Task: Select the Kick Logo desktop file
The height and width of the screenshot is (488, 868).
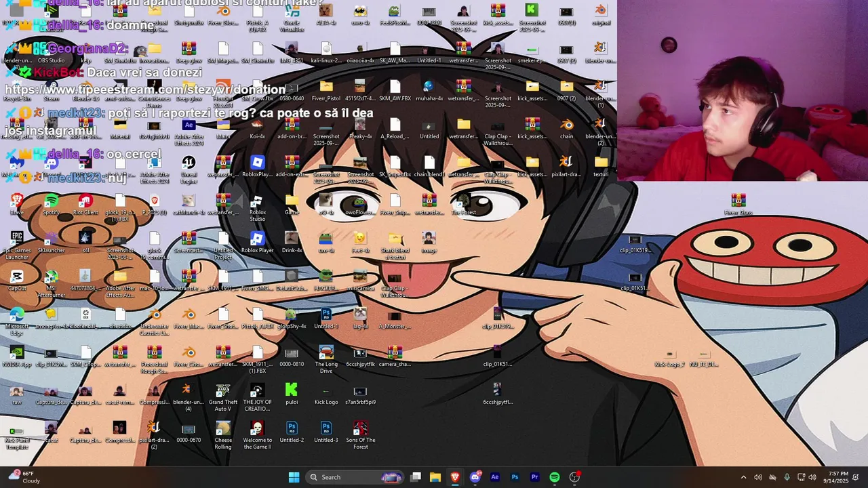Action: [x=326, y=394]
